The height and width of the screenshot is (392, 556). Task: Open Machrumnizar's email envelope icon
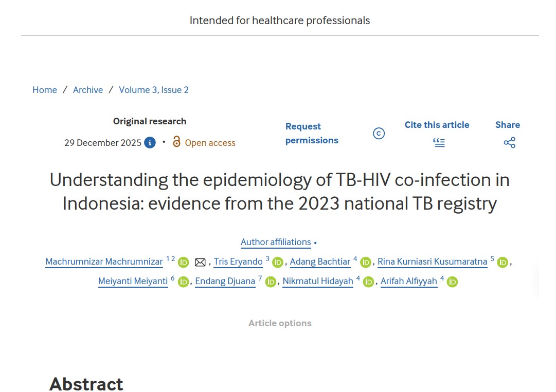pyautogui.click(x=200, y=263)
